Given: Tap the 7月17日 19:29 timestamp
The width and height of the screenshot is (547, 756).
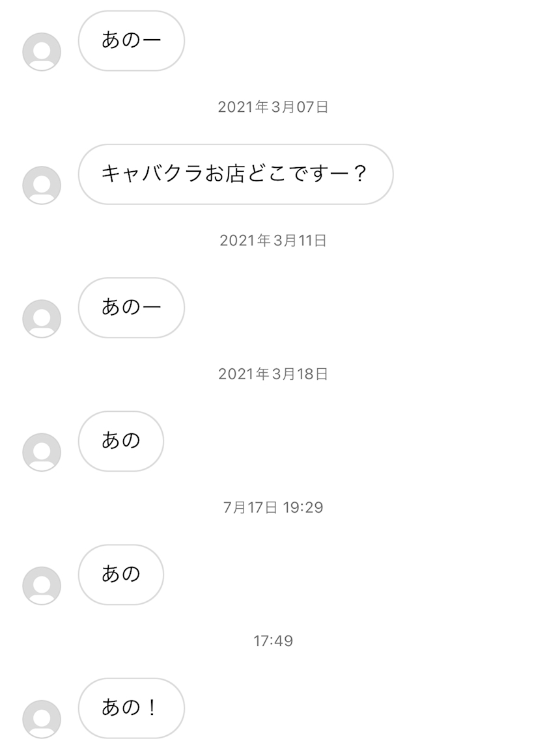Looking at the screenshot, I should pyautogui.click(x=273, y=507).
